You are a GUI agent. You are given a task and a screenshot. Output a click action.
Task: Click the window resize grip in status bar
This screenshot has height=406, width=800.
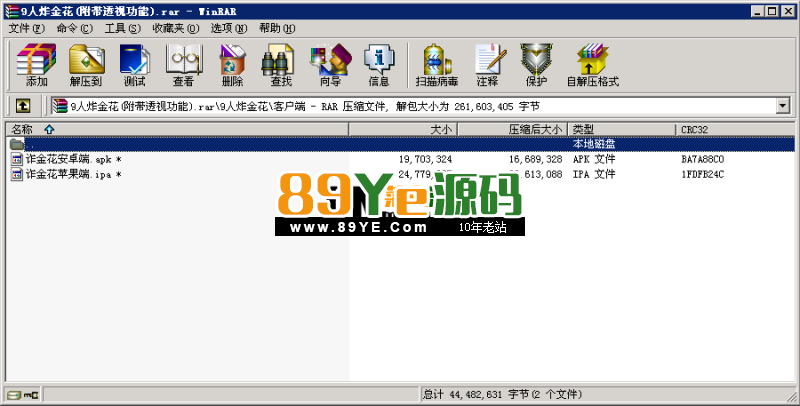pos(791,396)
